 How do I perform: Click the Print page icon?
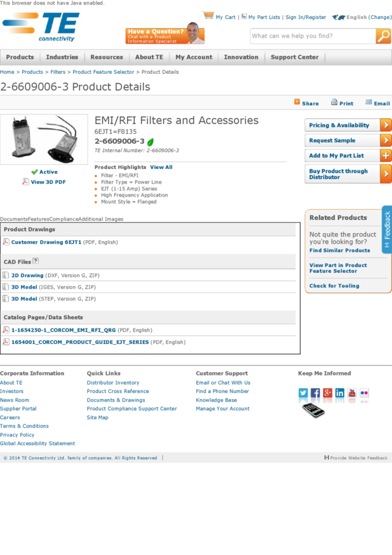(334, 103)
